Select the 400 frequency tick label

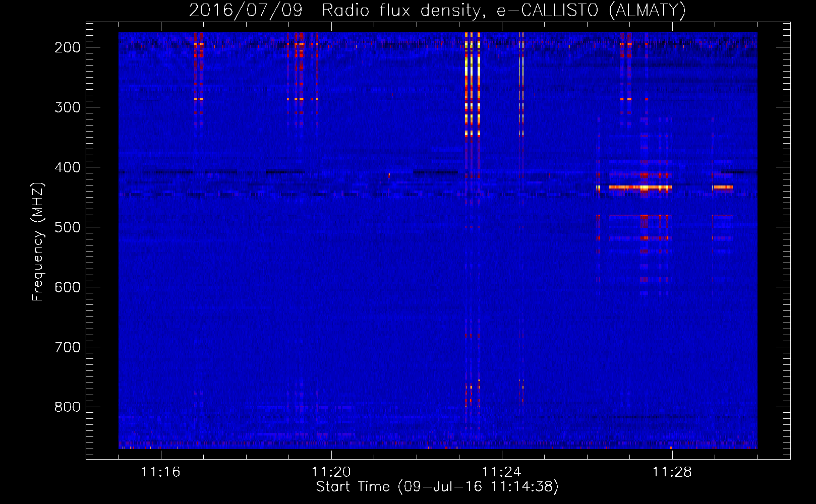click(x=68, y=167)
